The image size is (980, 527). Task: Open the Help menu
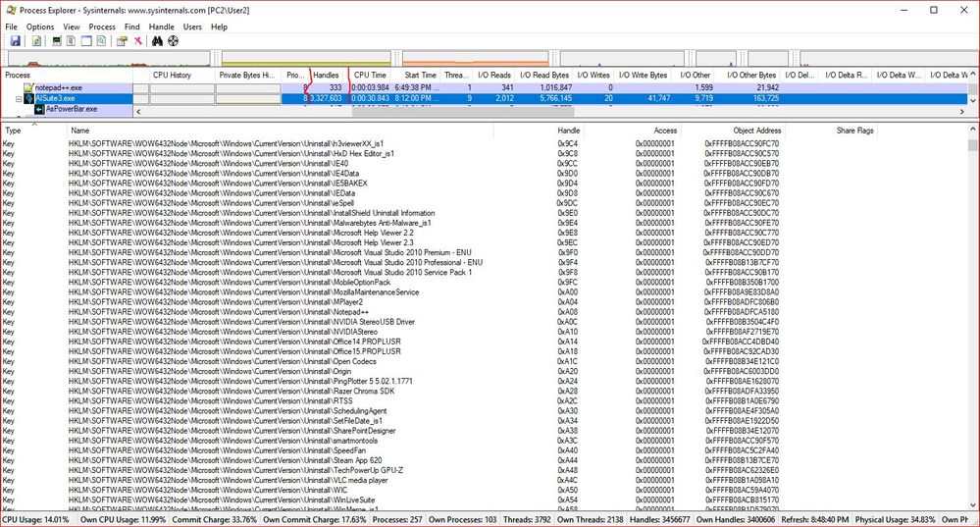(219, 26)
